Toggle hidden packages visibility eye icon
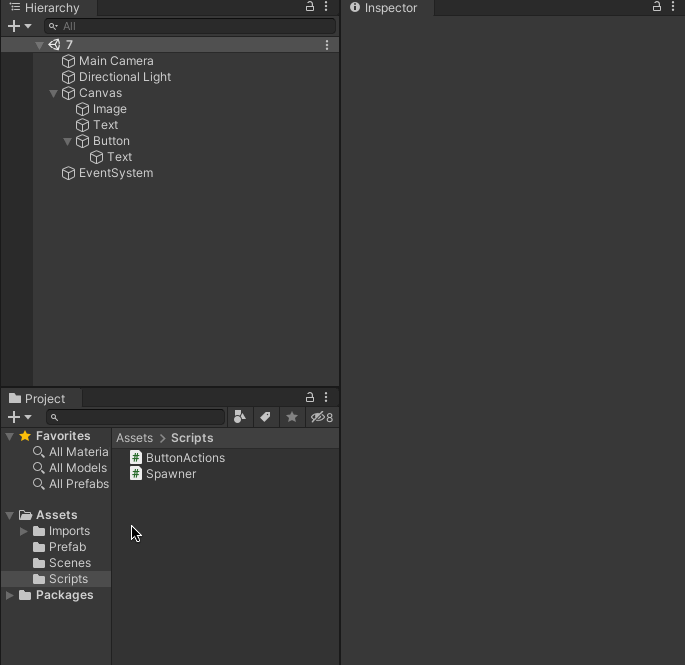 (321, 417)
